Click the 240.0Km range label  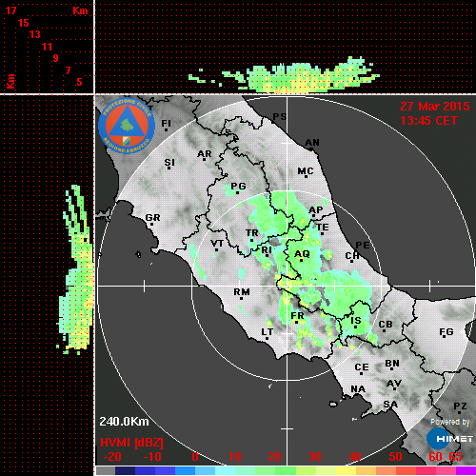coord(124,422)
